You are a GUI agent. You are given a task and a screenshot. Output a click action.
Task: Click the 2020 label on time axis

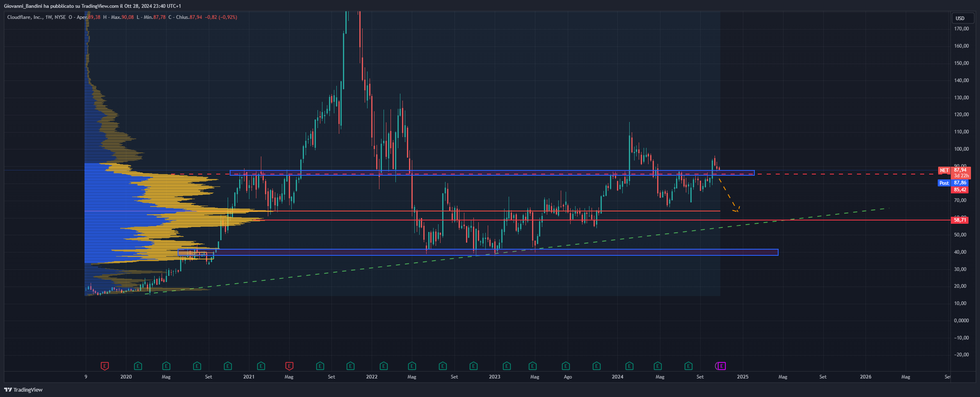(x=126, y=377)
